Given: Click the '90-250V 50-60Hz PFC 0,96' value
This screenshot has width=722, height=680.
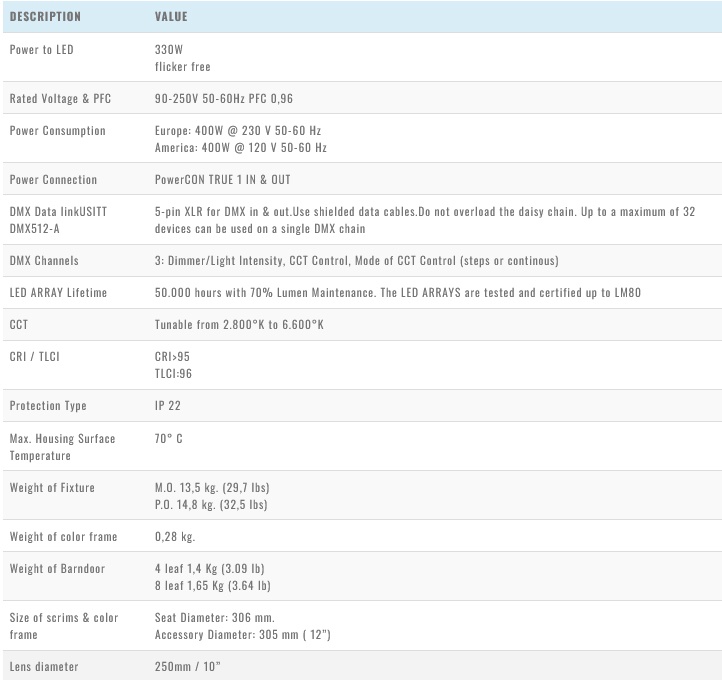Looking at the screenshot, I should pyautogui.click(x=223, y=99).
